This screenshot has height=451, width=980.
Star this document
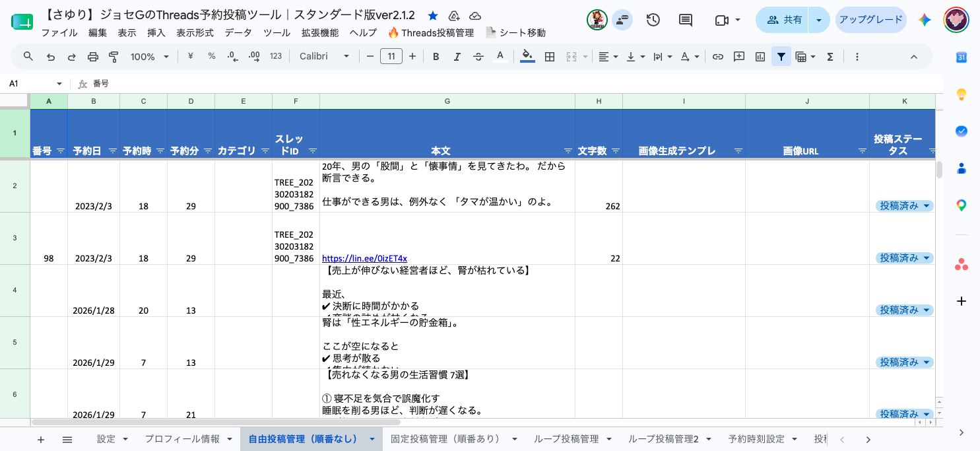[433, 16]
